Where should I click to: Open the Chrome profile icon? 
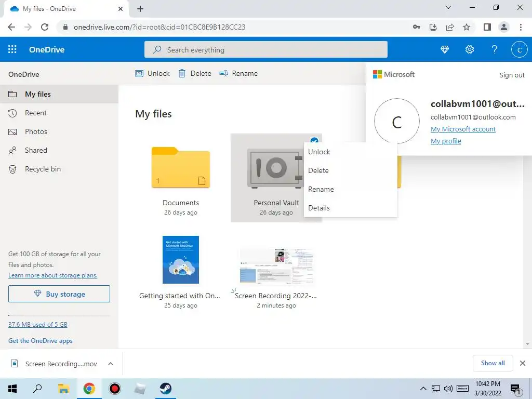click(504, 27)
